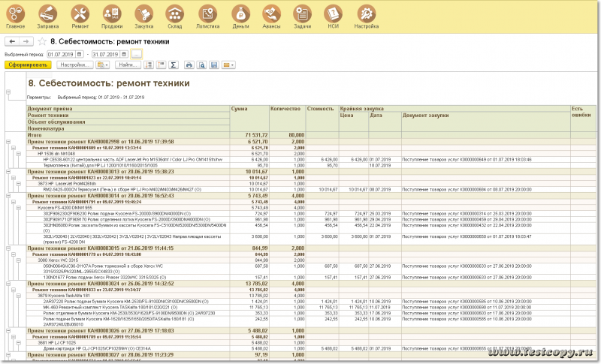Collapse group 3679 Kyocera TaskAlfa 181
Screen dimensions: 601x364
pyautogui.click(x=18, y=296)
